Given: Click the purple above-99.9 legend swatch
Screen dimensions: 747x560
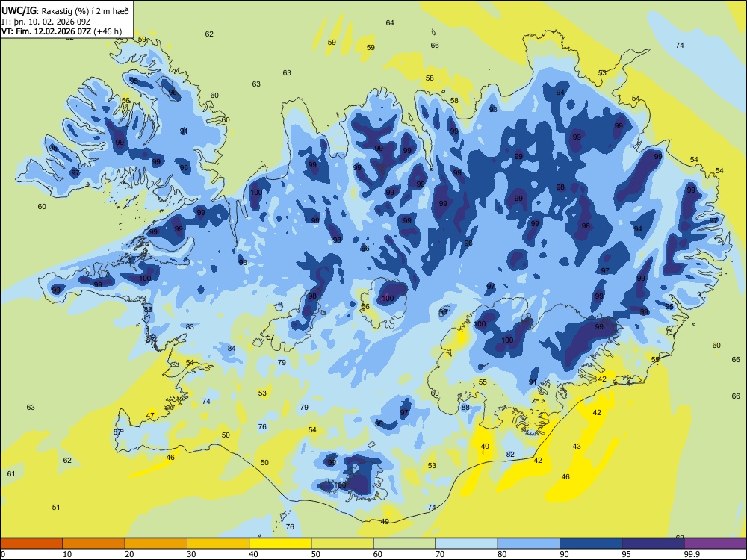Looking at the screenshot, I should pos(715,544).
